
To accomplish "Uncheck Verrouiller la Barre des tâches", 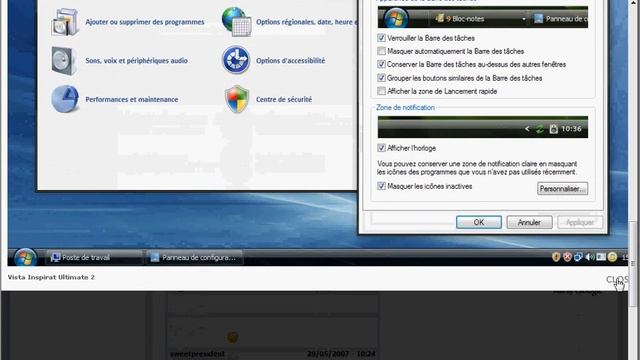I will point(381,38).
